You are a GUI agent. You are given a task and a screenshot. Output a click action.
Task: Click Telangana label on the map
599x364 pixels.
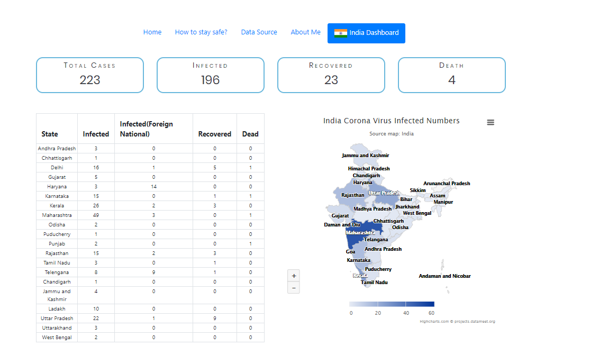click(376, 240)
